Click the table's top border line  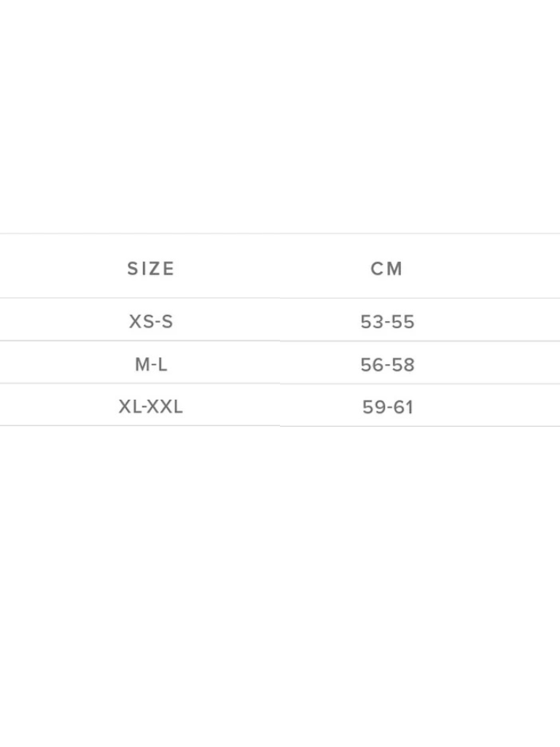pyautogui.click(x=280, y=233)
